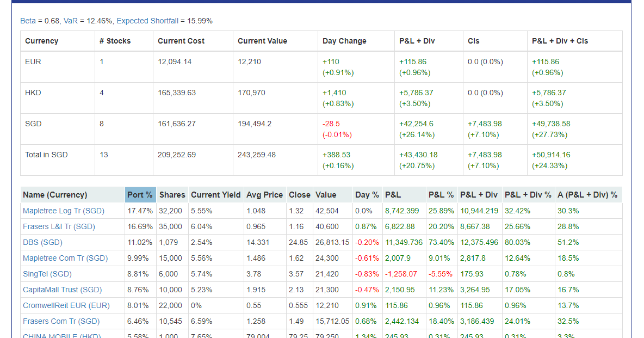
Task: Sort holdings by Close price column
Action: click(x=299, y=194)
